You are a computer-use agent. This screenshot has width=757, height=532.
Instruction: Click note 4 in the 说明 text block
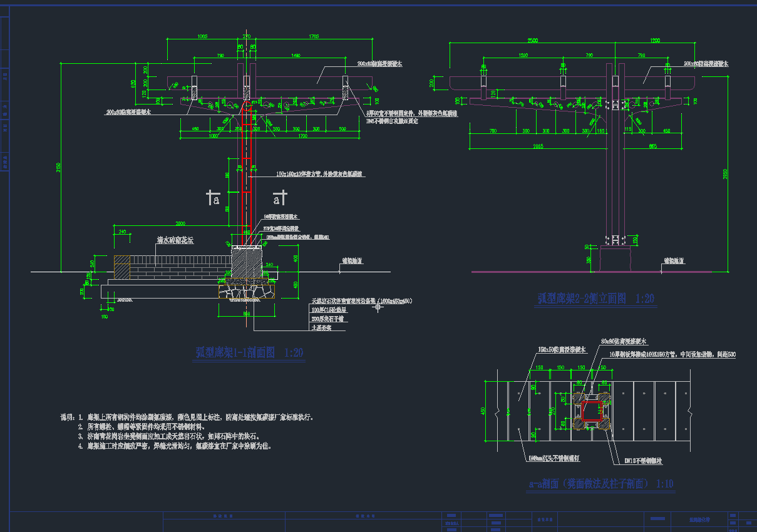tap(179, 446)
